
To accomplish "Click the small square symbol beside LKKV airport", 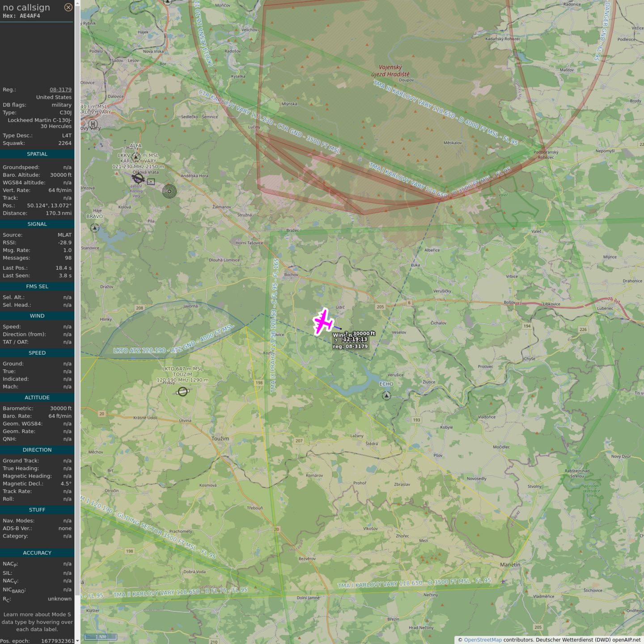I will coord(151,182).
